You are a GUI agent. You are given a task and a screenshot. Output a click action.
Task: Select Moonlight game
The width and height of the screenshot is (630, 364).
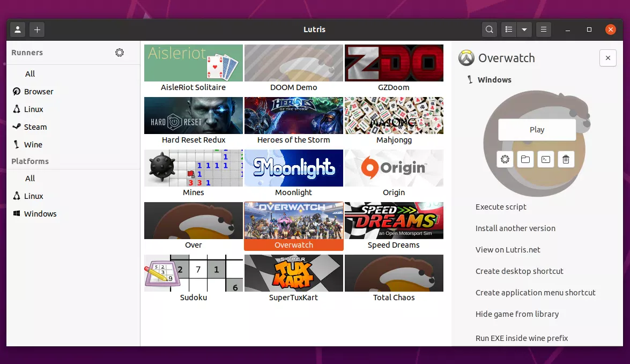(x=294, y=174)
